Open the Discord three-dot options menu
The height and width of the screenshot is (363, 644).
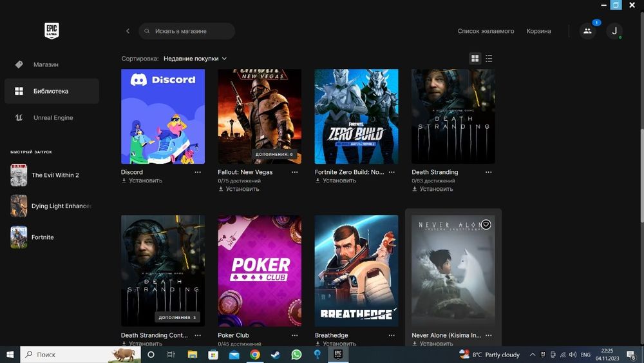[x=198, y=172]
